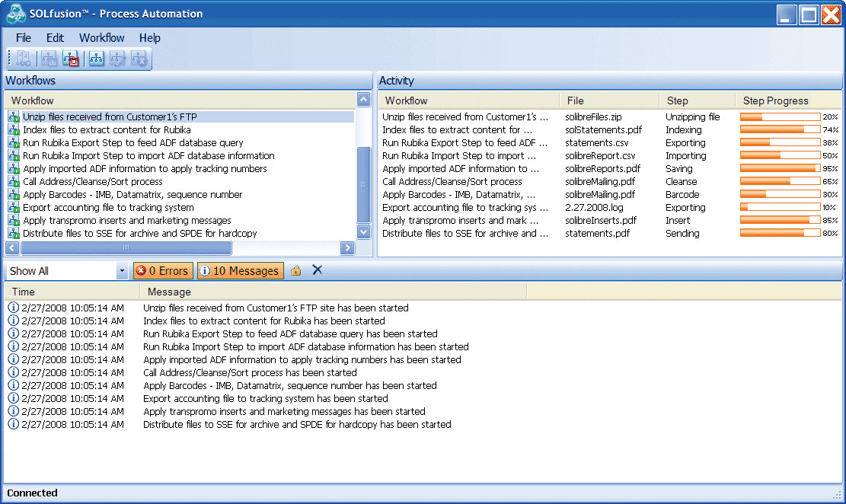Click the 95% progress bar for solibreReports.pdf
Image resolution: width=846 pixels, height=504 pixels.
pos(781,168)
